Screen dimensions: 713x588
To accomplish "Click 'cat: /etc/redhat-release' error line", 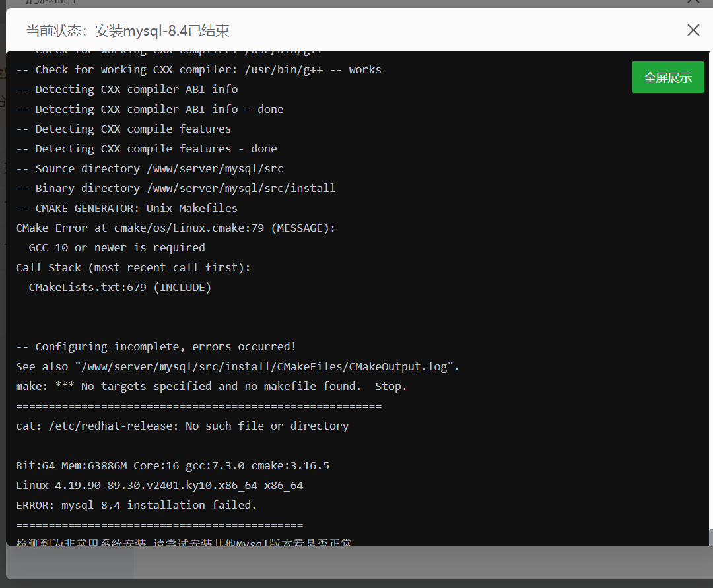I will point(182,426).
